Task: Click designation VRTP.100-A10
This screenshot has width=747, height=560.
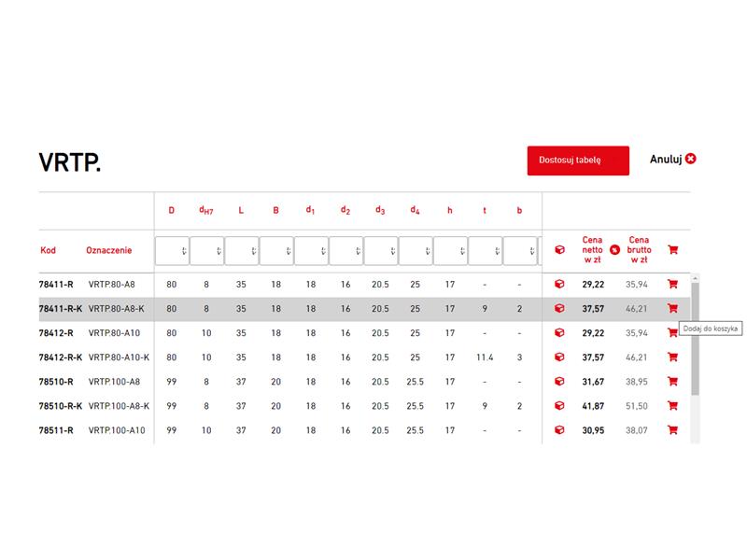Action: point(117,430)
